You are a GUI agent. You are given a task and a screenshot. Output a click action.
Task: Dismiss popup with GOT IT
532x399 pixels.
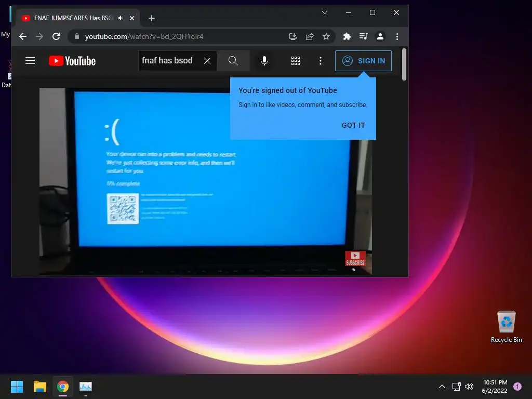(353, 126)
